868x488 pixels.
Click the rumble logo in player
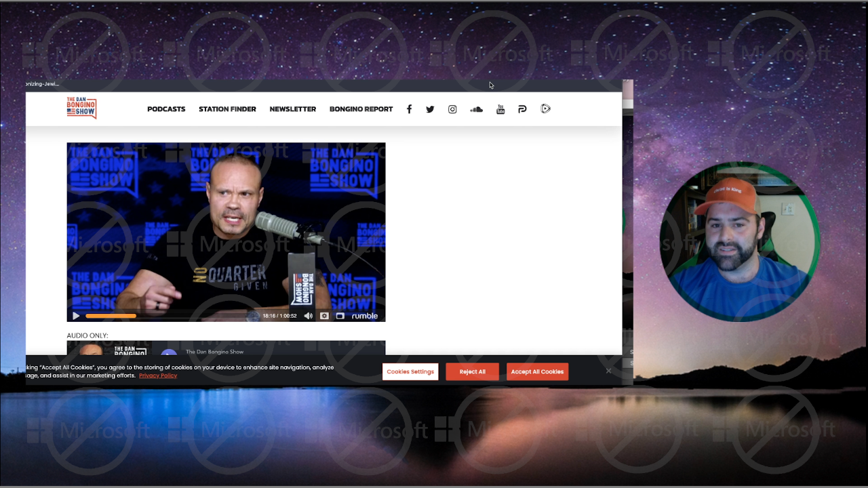click(365, 316)
